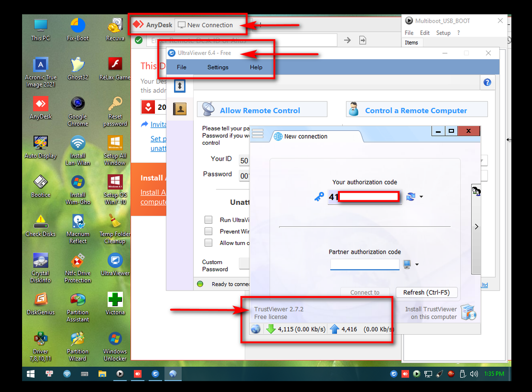Viewport: 532px width, 392px height.
Task: Click UltraViewer up-down arrow sidebar icon
Action: click(x=179, y=85)
